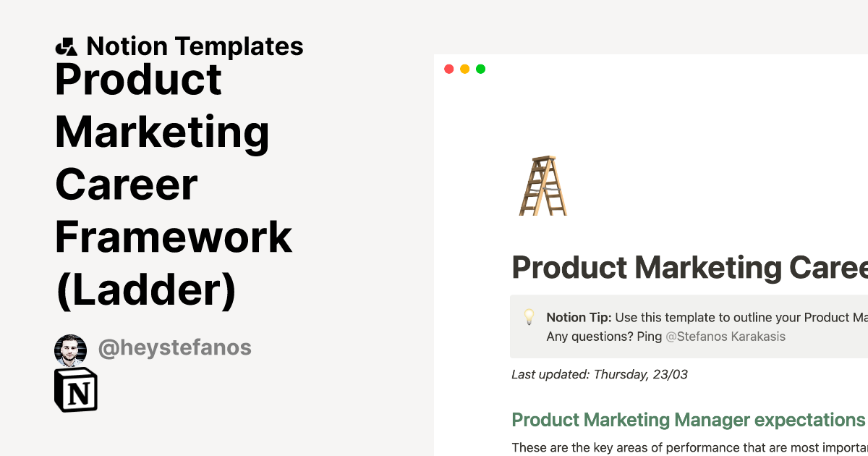Click the black Notion cube logo
The image size is (868, 456).
(x=75, y=389)
